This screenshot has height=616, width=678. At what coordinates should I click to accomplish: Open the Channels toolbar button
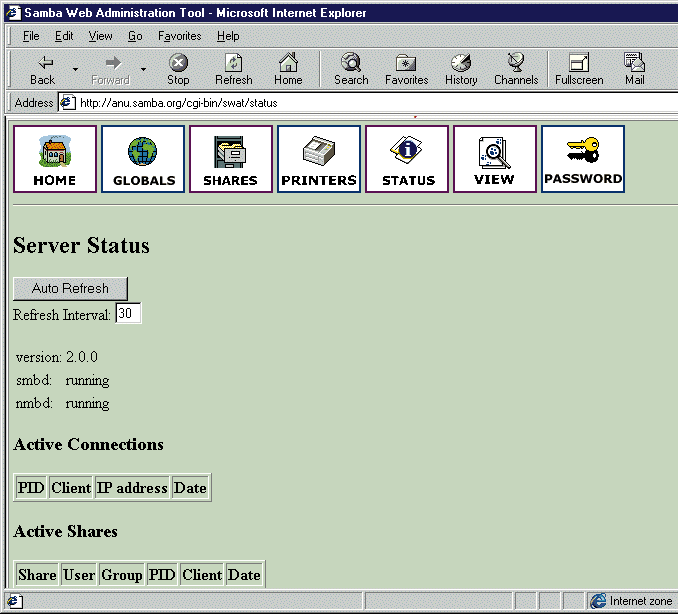(516, 70)
